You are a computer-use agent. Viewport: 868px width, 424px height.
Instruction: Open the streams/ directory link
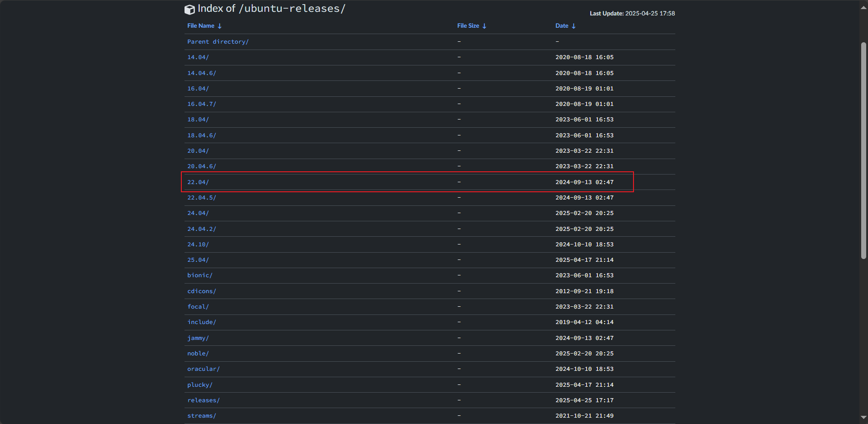(201, 416)
